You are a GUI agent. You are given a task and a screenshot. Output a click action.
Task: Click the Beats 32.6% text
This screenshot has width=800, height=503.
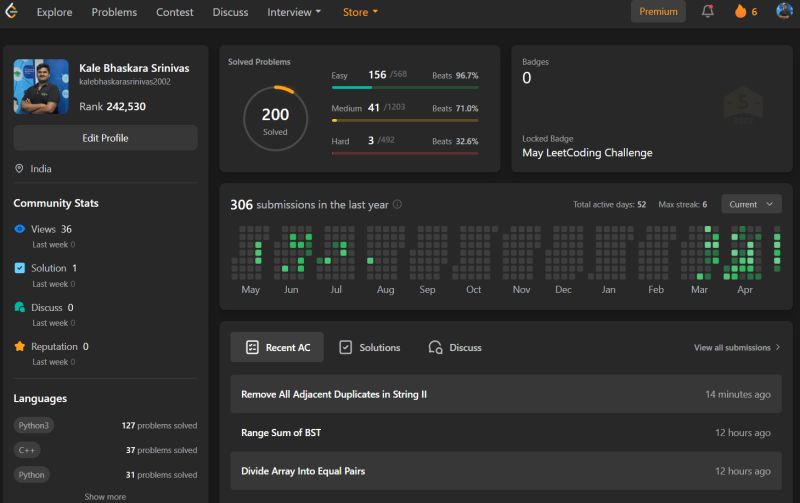[x=455, y=141]
